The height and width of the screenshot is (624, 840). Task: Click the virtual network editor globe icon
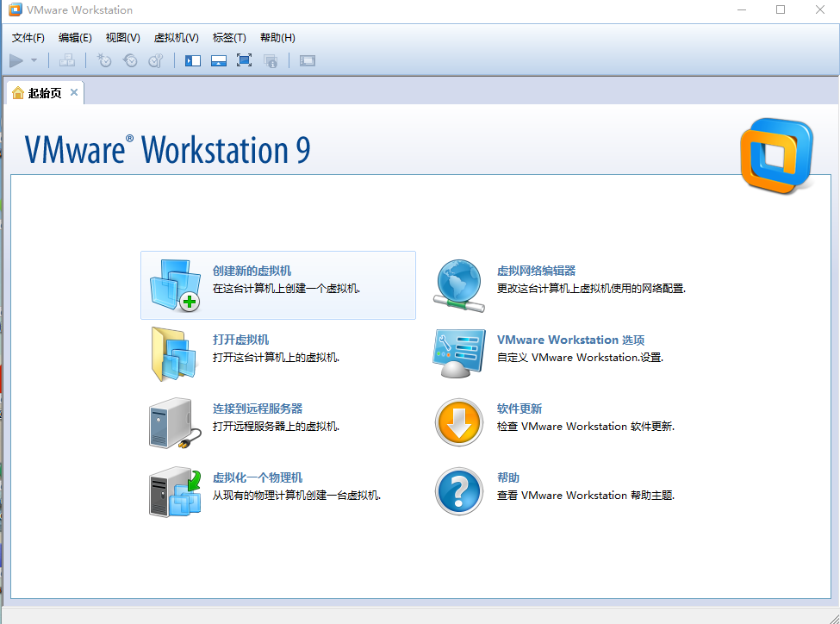[x=459, y=286]
